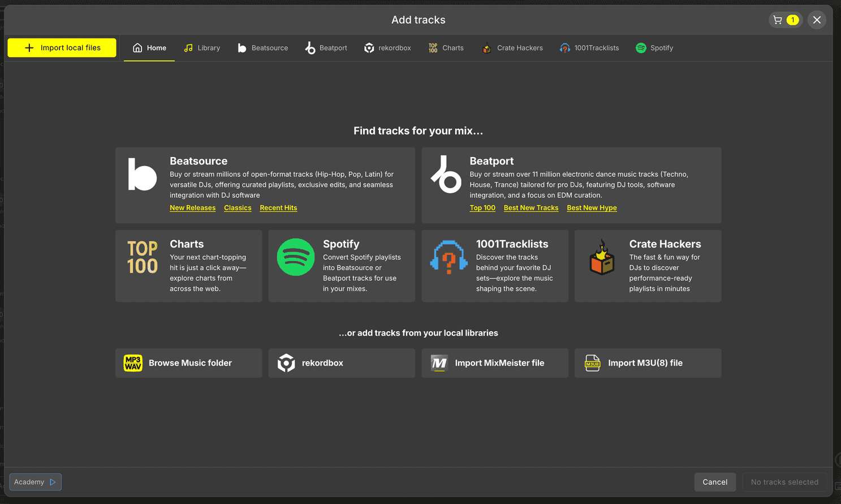Click the green Spotify circle icon
841x504 pixels.
pos(296,257)
